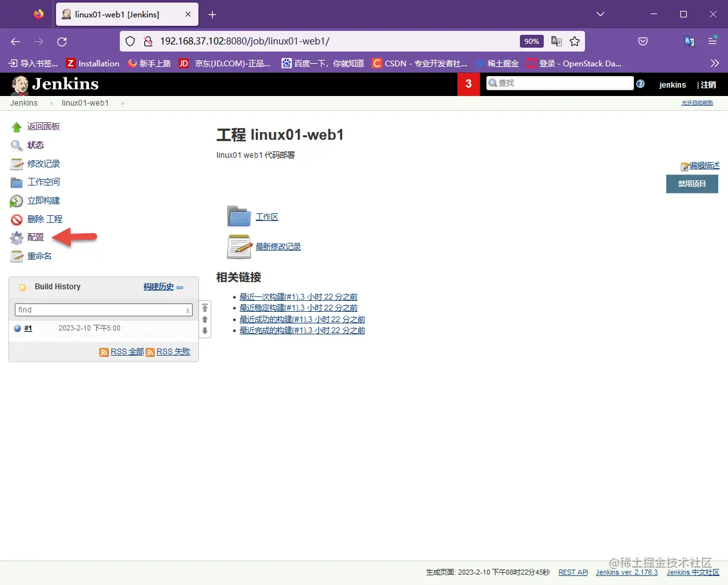Open the Installation bookmark
Image resolution: width=728 pixels, height=585 pixels.
(x=93, y=63)
